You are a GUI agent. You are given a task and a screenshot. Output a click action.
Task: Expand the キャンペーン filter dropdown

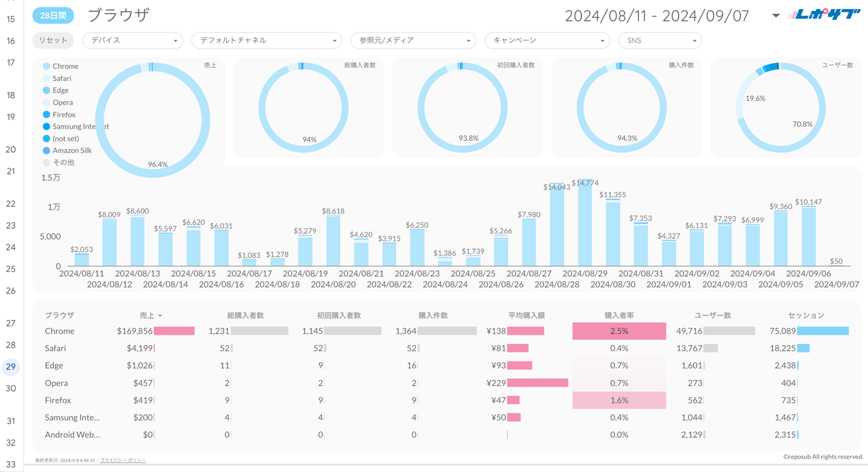pos(547,40)
